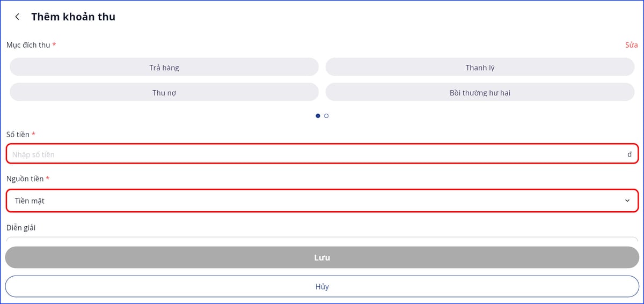Open the Tiền mặt source dropdown
This screenshot has height=304, width=644.
(x=311, y=201)
